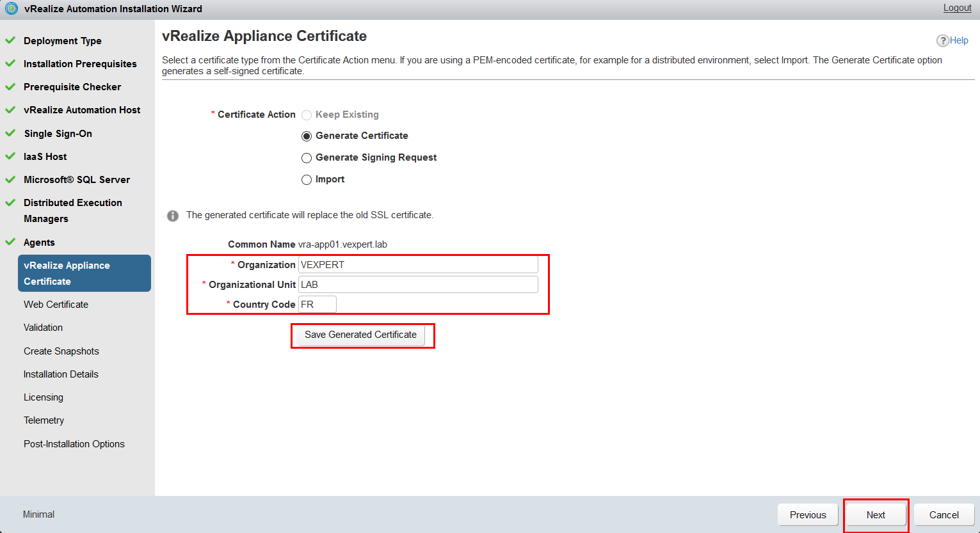Viewport: 980px width, 533px height.
Task: Click the green checkmark next to Installation Prerequisites
Action: tap(10, 63)
